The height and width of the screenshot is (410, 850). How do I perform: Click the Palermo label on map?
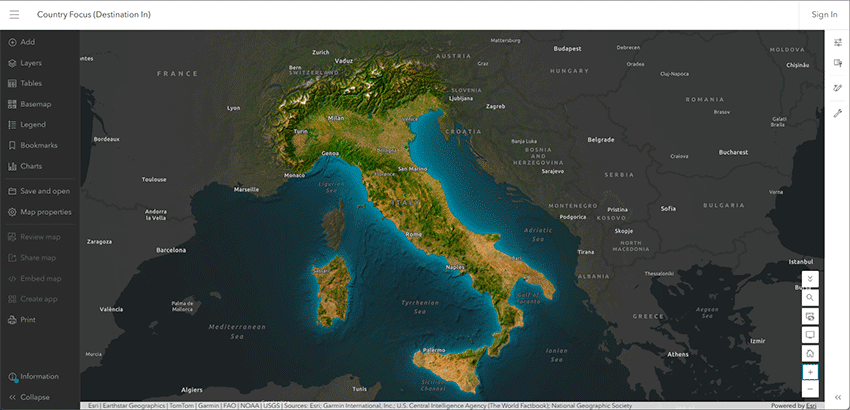coord(434,350)
